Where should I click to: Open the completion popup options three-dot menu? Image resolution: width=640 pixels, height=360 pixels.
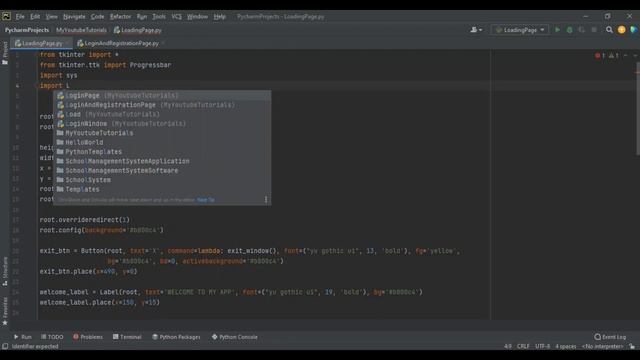[x=266, y=200]
